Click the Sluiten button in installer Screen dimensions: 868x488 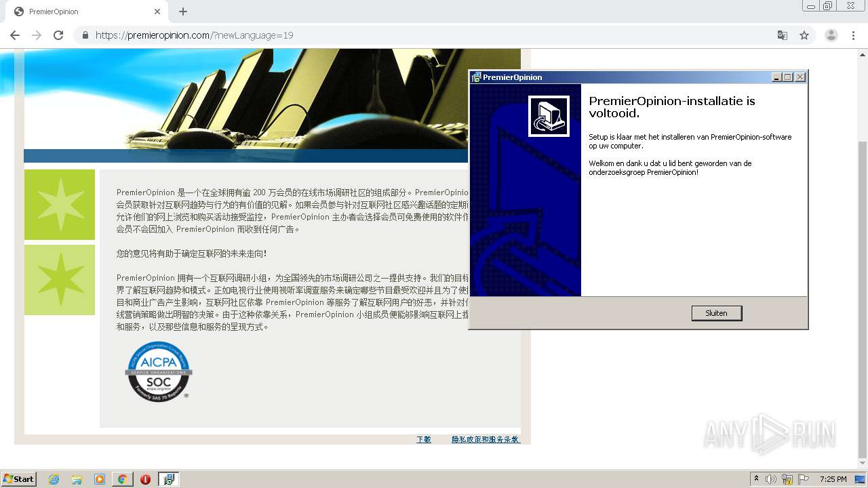pos(716,313)
